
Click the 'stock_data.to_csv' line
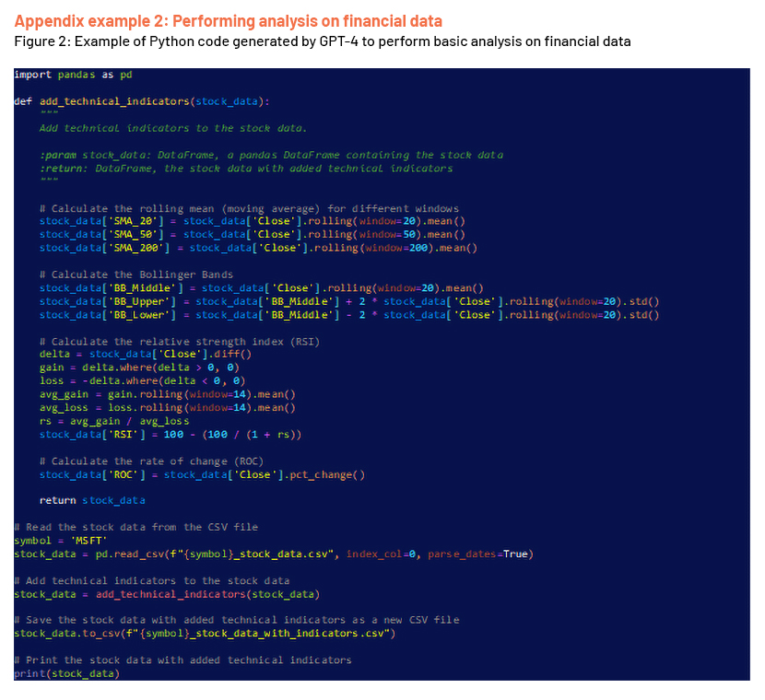click(205, 634)
